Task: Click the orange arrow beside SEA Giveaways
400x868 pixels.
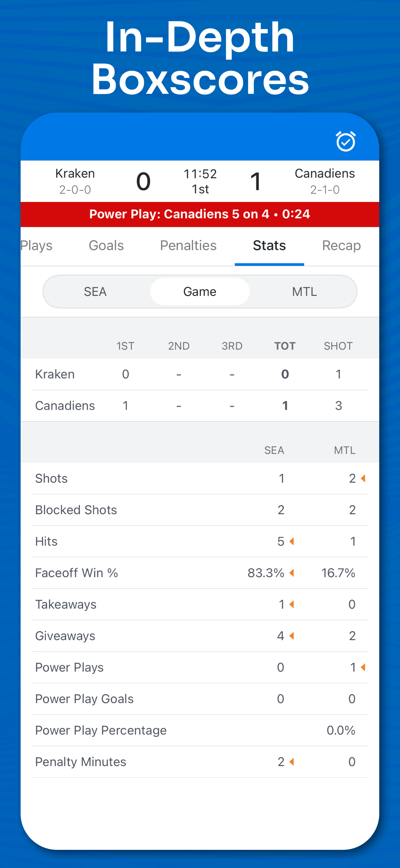Action: tap(292, 636)
